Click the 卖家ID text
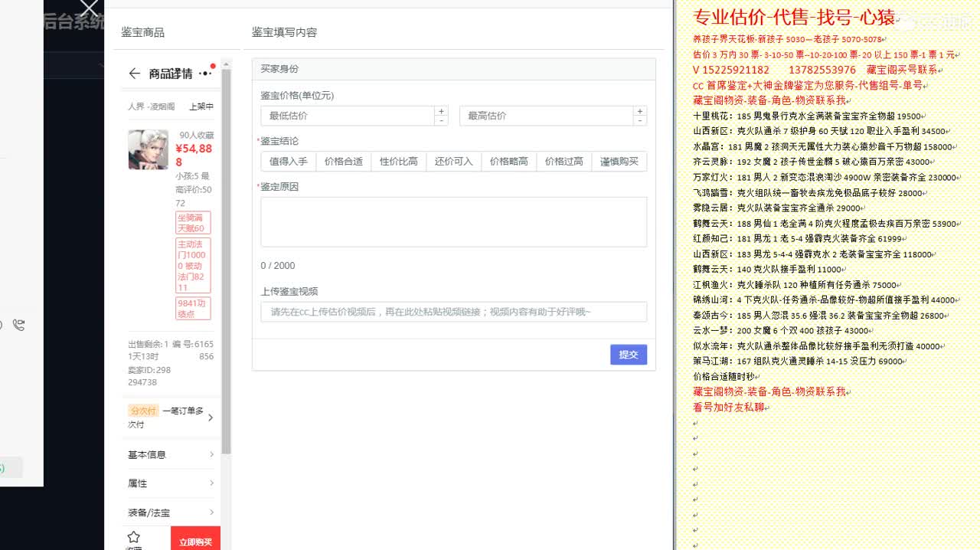980x550 pixels. (x=149, y=376)
